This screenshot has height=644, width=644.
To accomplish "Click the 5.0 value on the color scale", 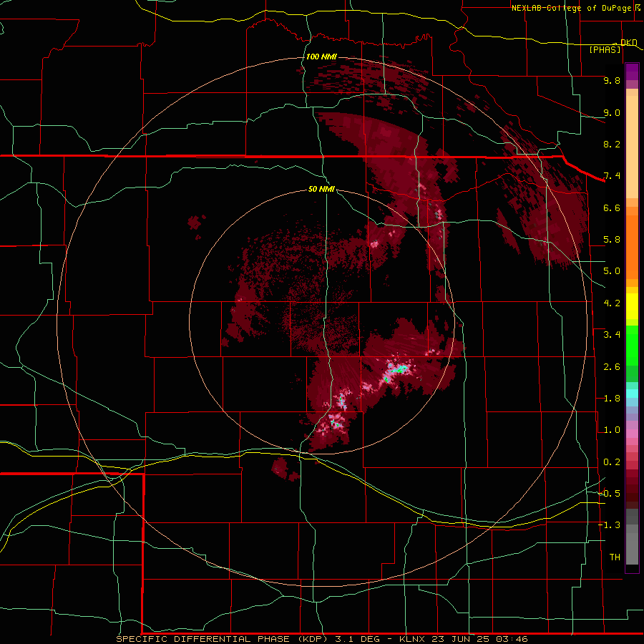I will pyautogui.click(x=612, y=271).
